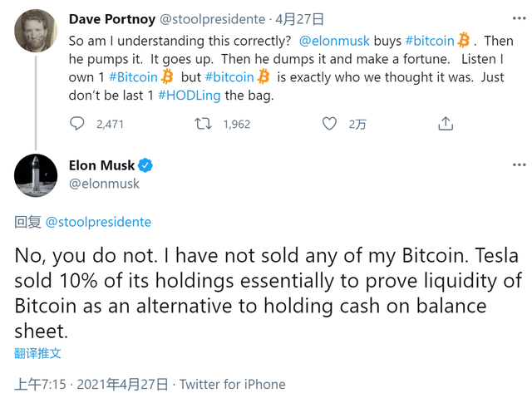This screenshot has height=393, width=532.
Task: Click the @stoolpresidente reply-to link
Action: point(98,222)
